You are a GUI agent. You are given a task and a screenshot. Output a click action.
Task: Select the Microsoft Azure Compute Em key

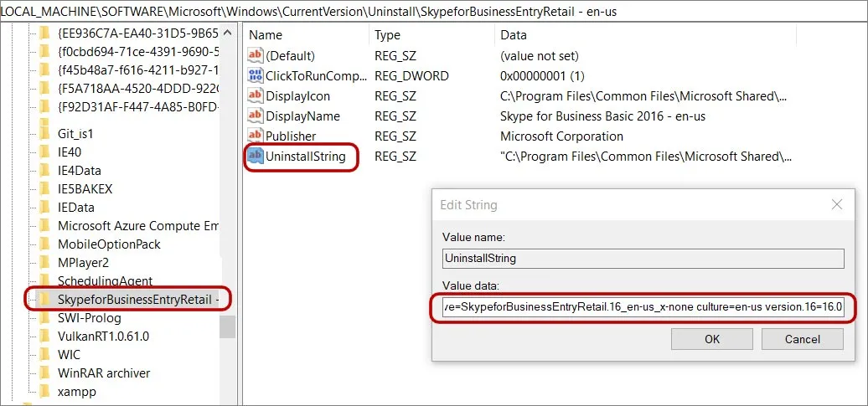pyautogui.click(x=138, y=226)
